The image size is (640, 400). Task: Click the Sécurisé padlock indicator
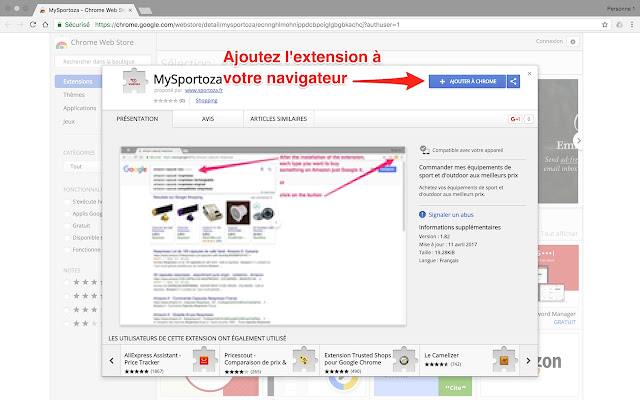pos(73,24)
